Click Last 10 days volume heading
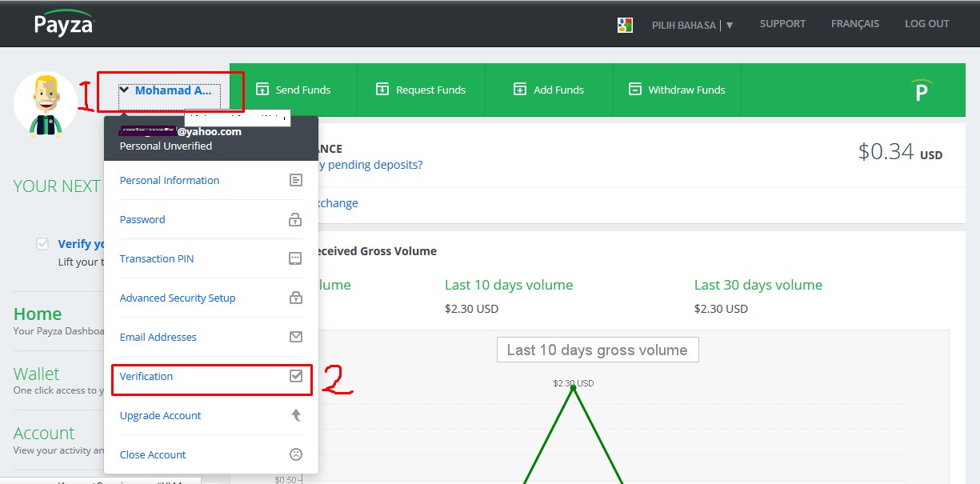980x484 pixels. [x=509, y=285]
